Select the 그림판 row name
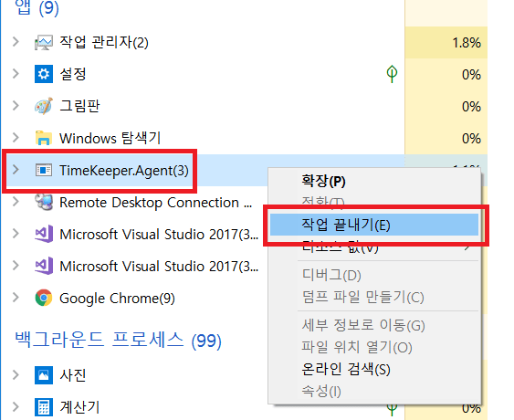Viewport: 514px width, 420px height. tap(79, 106)
